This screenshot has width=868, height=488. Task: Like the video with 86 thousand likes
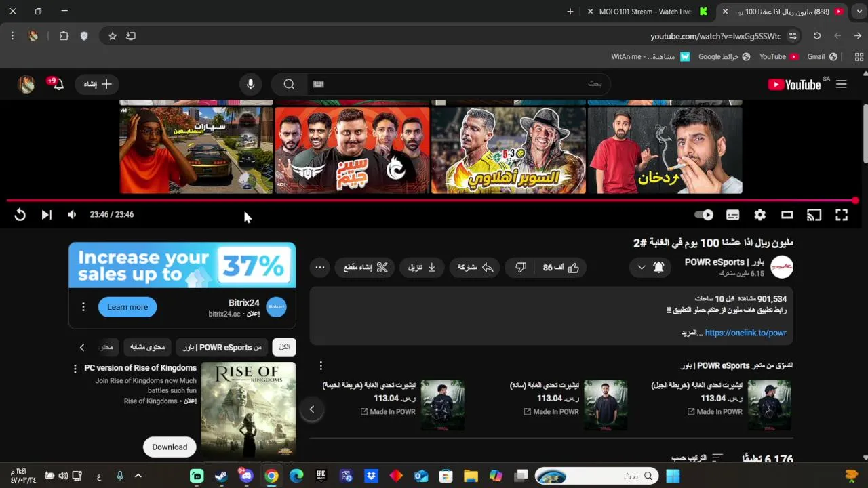[561, 268]
